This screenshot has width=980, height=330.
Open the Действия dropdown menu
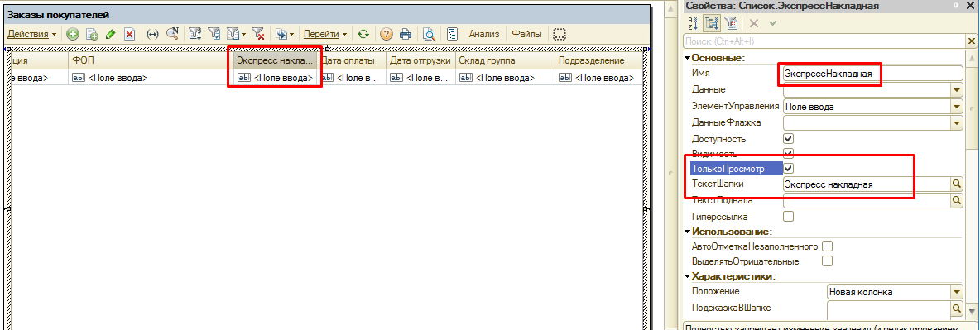[x=31, y=34]
